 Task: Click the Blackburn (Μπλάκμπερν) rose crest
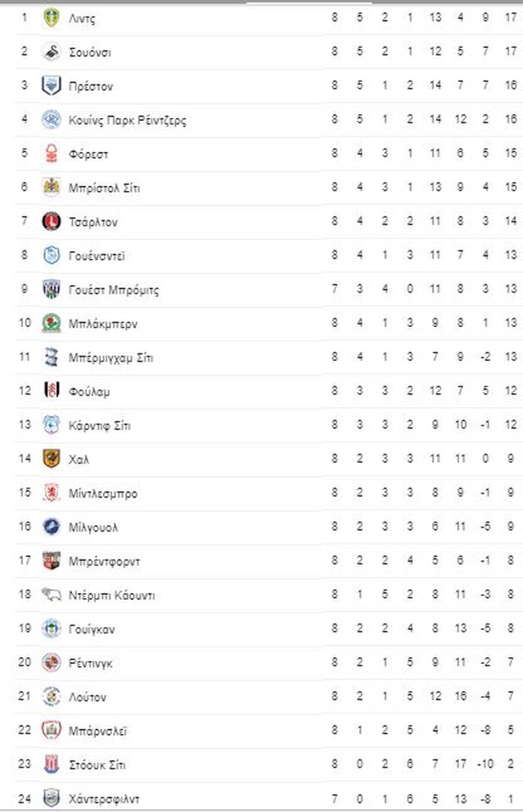click(51, 323)
